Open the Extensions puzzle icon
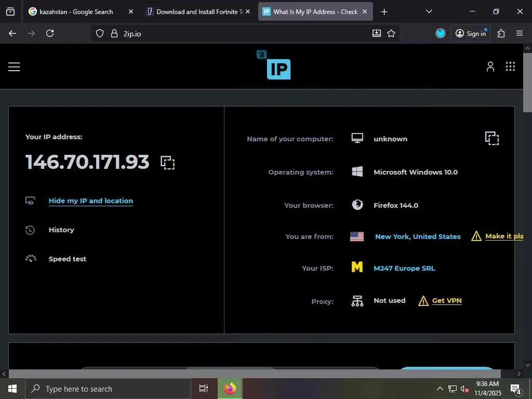The height and width of the screenshot is (399, 532). [501, 33]
